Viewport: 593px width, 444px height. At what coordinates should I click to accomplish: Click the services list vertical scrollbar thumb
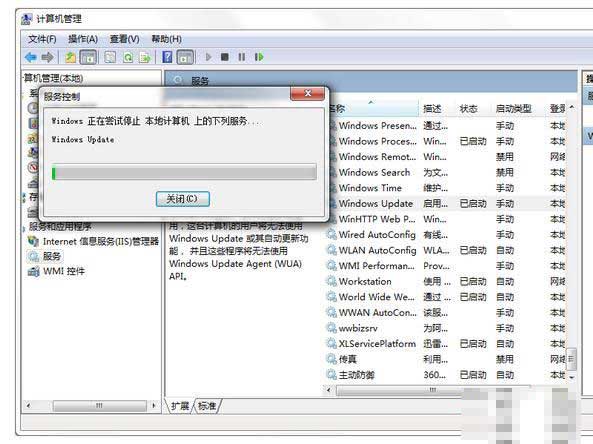click(572, 359)
